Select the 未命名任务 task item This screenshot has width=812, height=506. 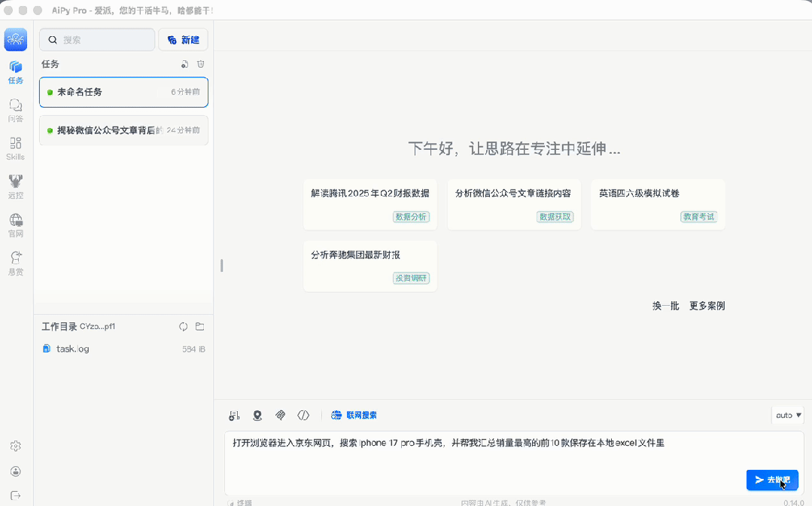coord(123,92)
